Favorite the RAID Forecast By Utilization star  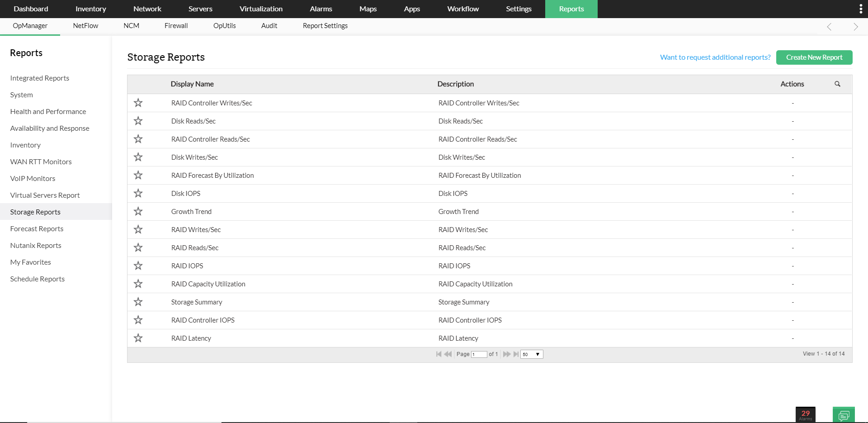point(138,175)
